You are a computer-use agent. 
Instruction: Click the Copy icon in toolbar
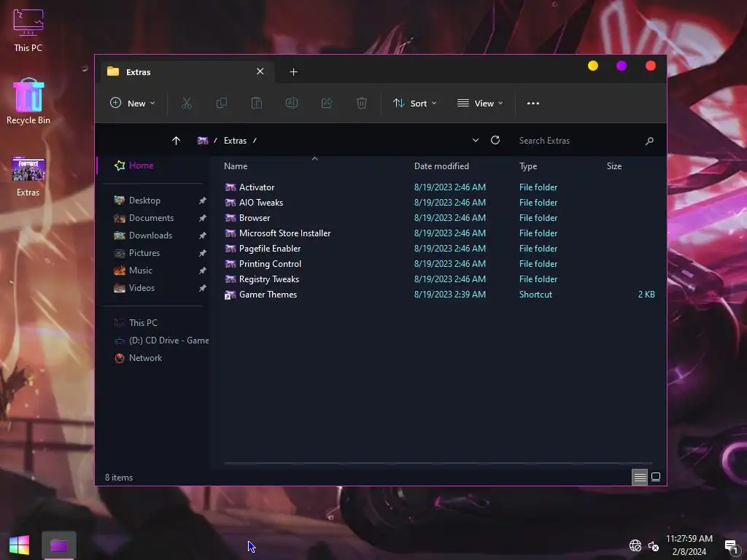[222, 103]
